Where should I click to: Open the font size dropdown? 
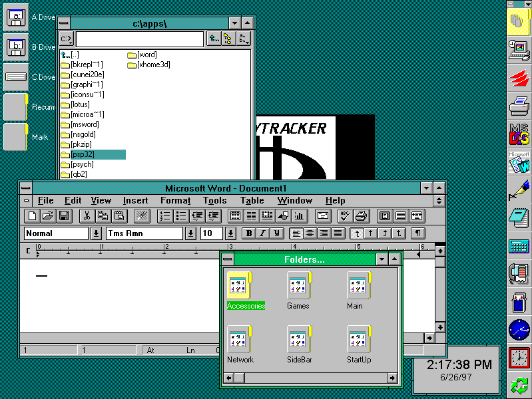point(230,233)
